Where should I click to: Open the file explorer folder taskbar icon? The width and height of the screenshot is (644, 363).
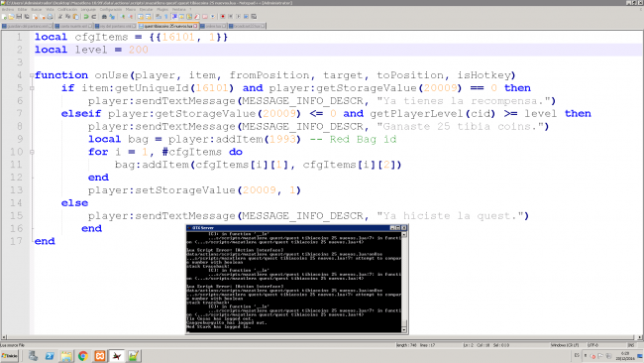66,356
